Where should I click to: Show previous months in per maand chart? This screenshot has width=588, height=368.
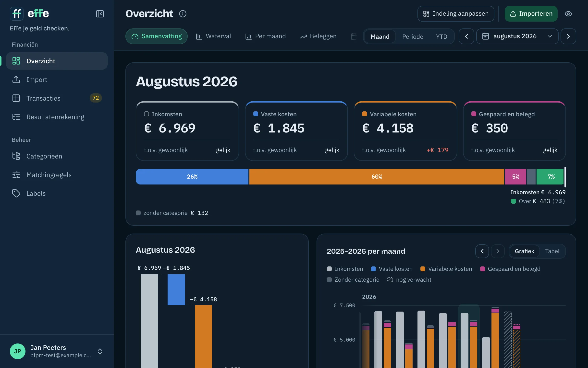[482, 251]
